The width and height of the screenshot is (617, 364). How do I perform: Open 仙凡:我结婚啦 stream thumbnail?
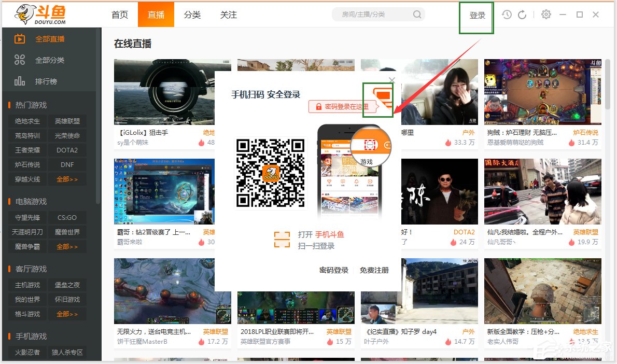(543, 192)
